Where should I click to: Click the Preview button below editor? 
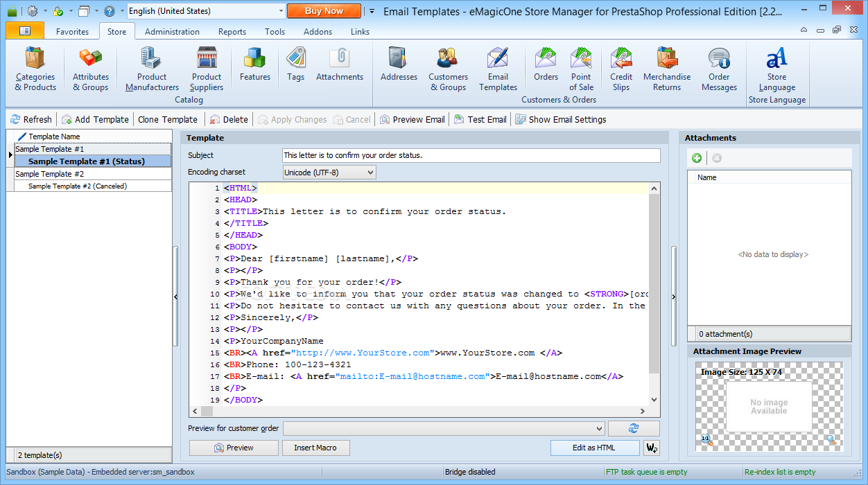coord(234,448)
